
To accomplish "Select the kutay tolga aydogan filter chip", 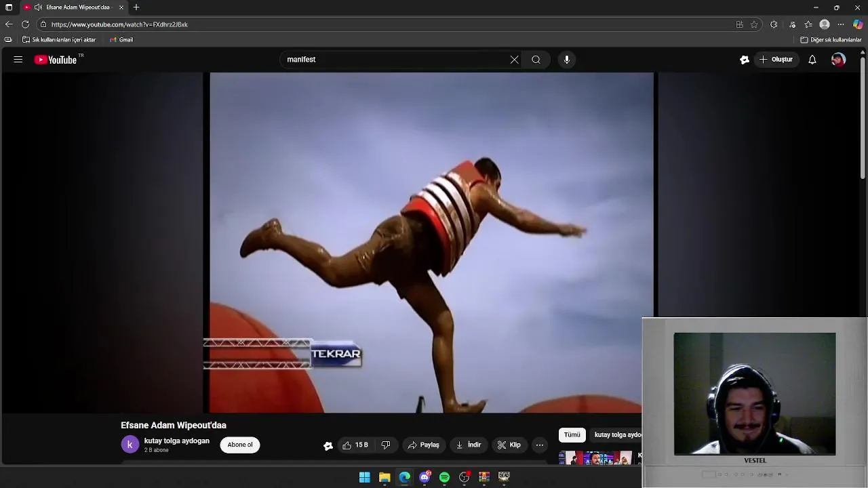I will pyautogui.click(x=616, y=435).
